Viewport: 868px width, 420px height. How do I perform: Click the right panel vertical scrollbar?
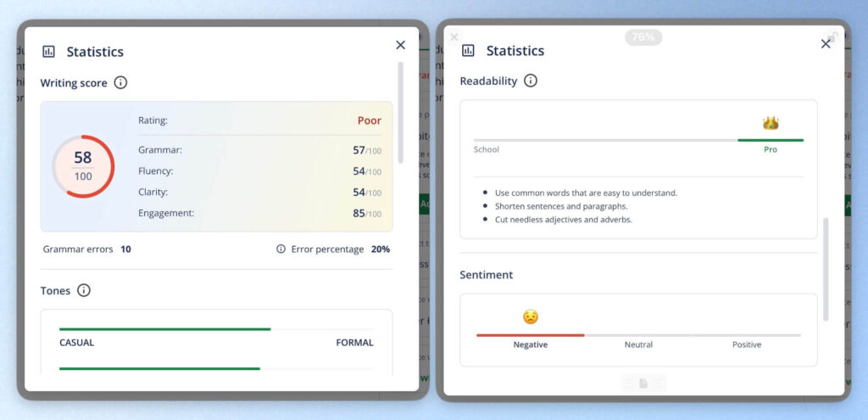[x=826, y=270]
